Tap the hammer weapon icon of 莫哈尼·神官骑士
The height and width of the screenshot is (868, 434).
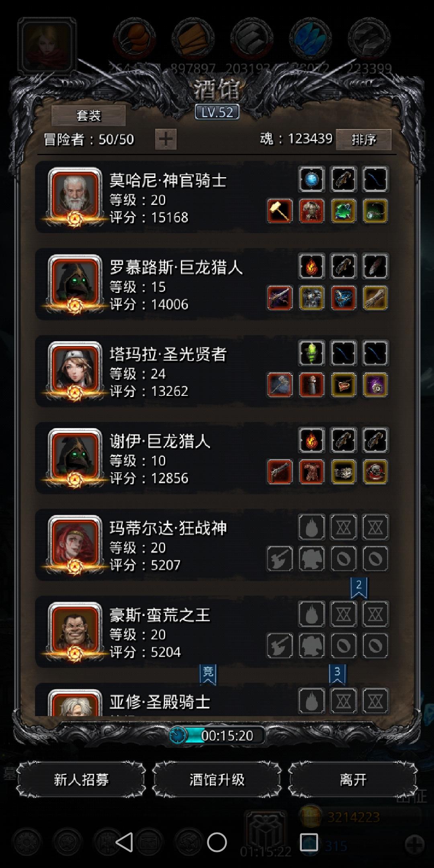pos(280,211)
